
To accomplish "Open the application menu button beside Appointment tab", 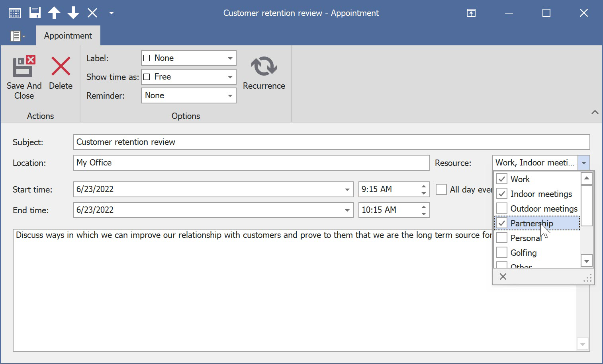I will pyautogui.click(x=18, y=36).
